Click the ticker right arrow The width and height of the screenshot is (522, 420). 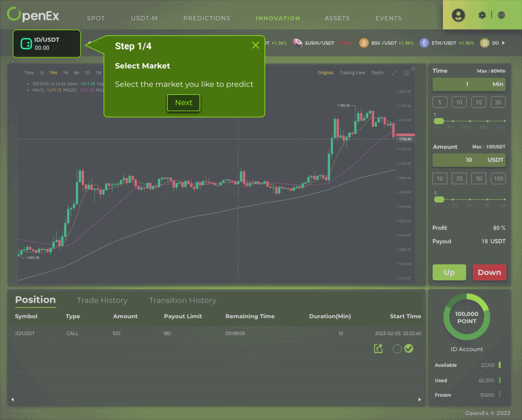click(x=504, y=43)
